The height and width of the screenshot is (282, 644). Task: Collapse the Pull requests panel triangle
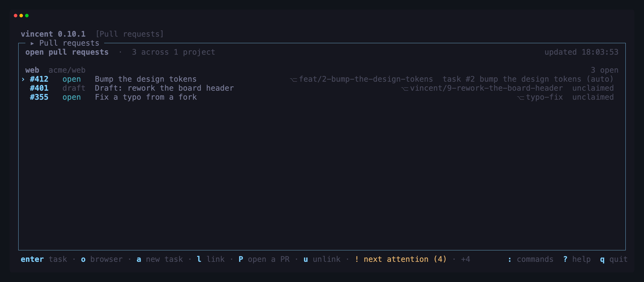click(x=32, y=43)
